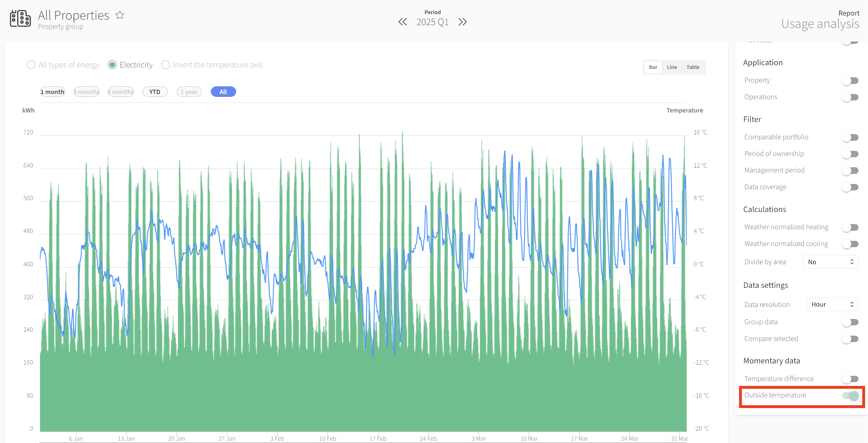Click the Calculations section heading
The width and height of the screenshot is (868, 443).
click(x=765, y=209)
